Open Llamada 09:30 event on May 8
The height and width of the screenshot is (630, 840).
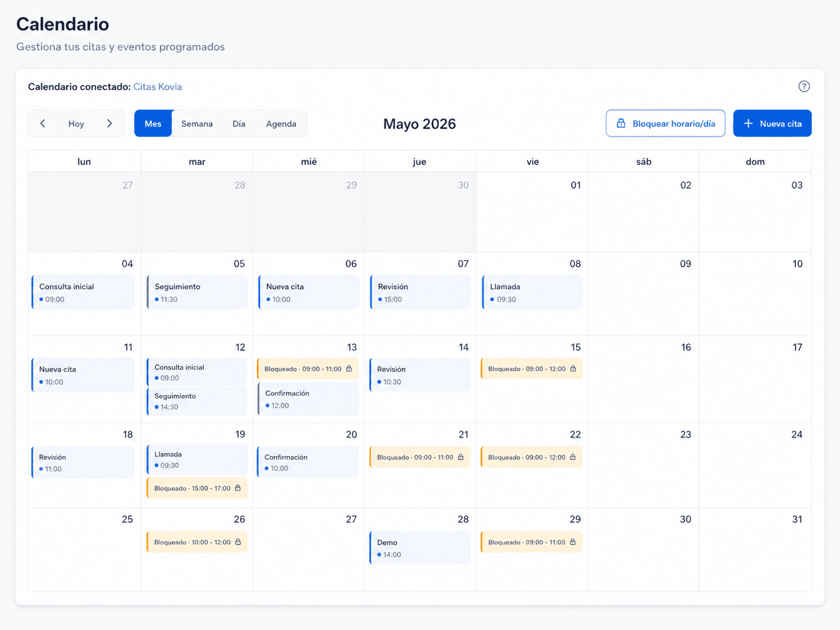pos(533,292)
